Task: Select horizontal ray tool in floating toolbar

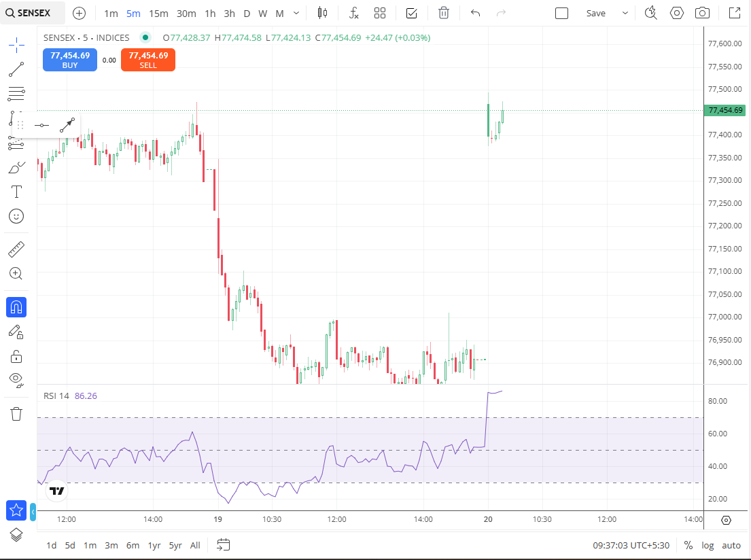Action: [41, 126]
